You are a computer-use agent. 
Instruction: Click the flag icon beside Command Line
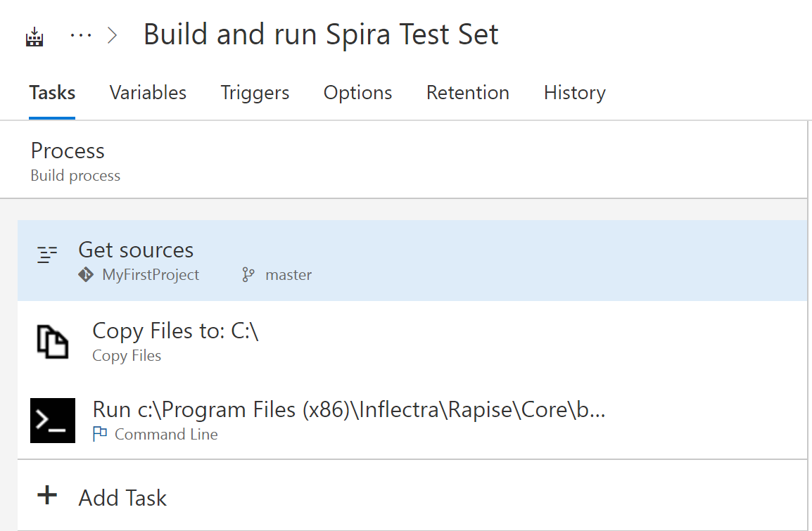tap(100, 435)
